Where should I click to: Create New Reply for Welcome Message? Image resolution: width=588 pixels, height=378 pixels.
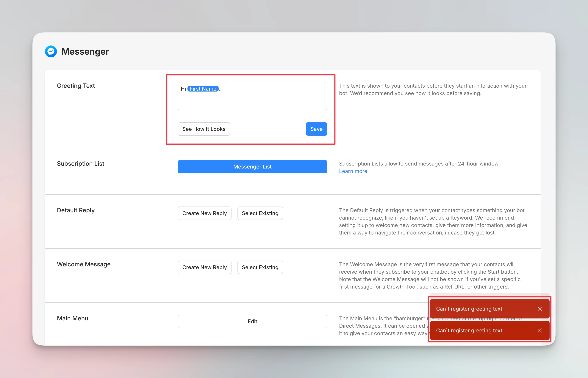(x=204, y=267)
